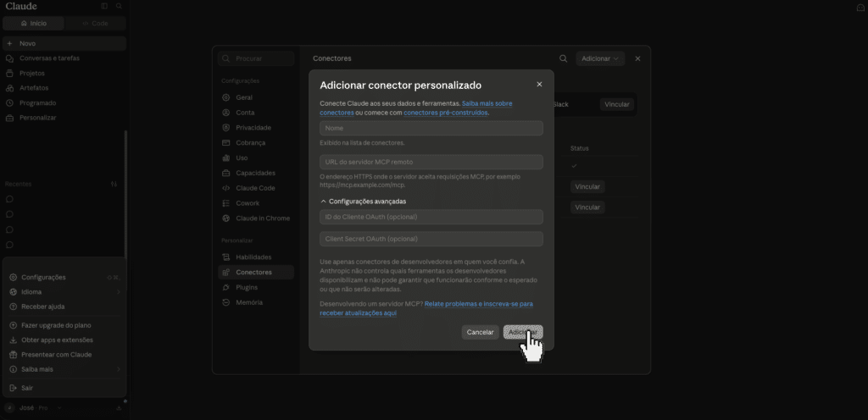Start a new chat with Novo

[x=64, y=43]
